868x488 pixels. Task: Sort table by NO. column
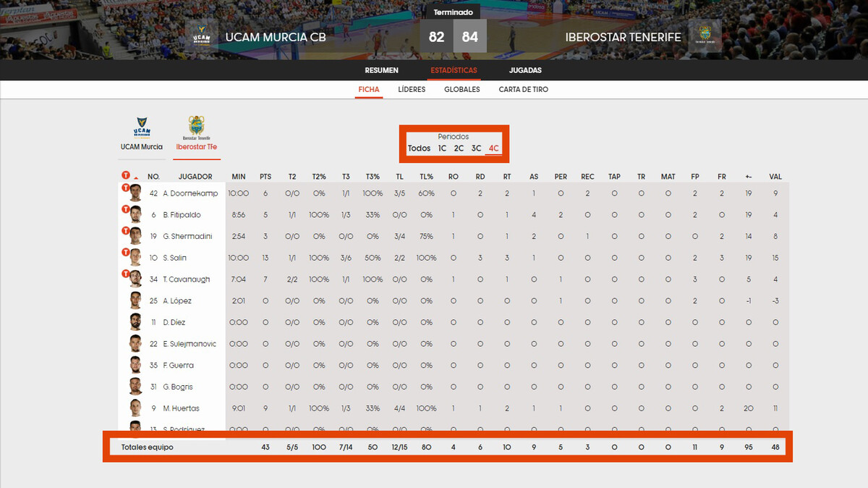point(153,177)
